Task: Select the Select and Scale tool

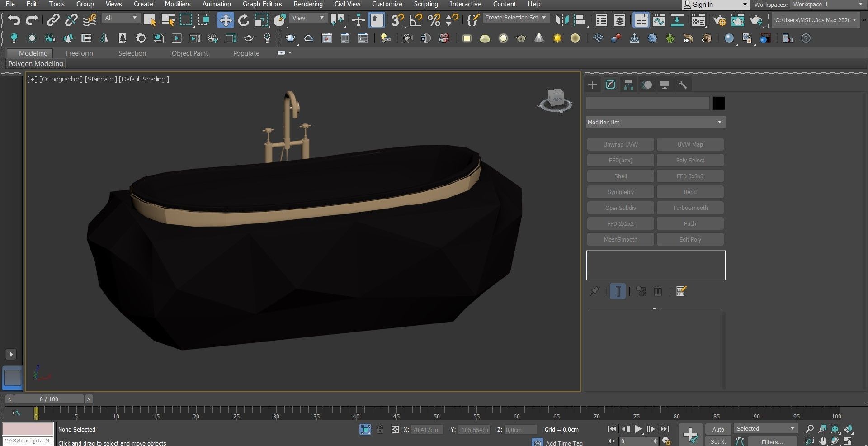Action: point(261,20)
